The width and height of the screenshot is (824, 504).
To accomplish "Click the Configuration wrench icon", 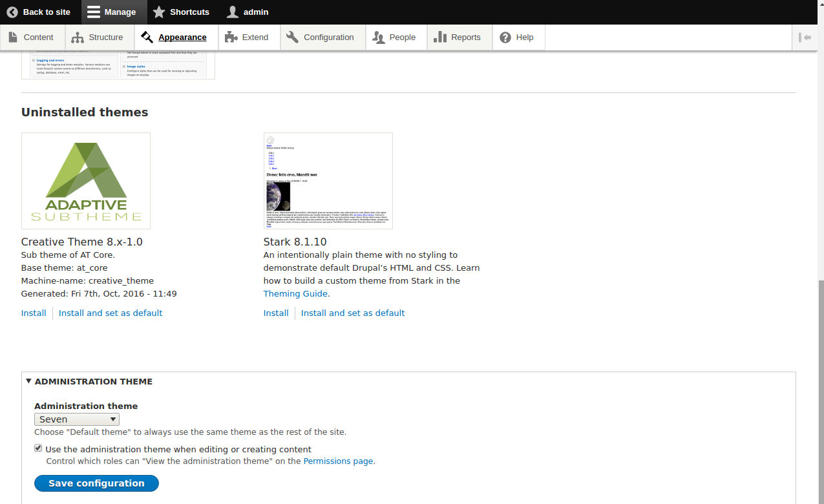I will [x=292, y=37].
